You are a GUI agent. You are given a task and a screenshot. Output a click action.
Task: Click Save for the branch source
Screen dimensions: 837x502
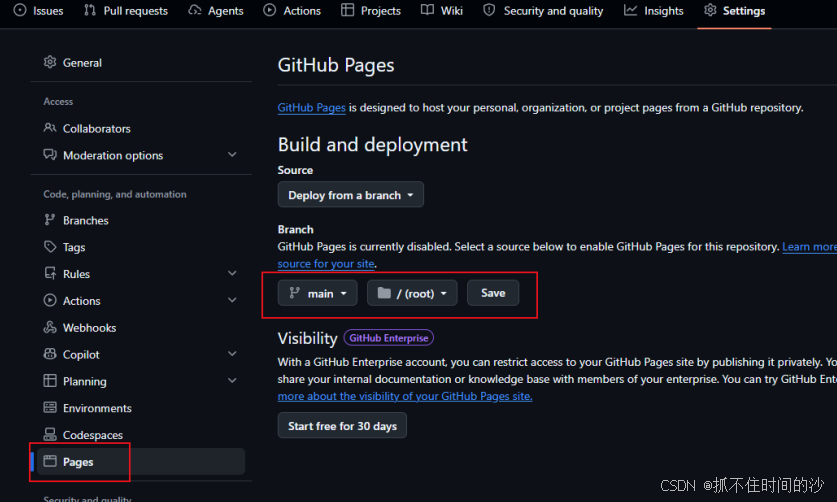tap(493, 293)
